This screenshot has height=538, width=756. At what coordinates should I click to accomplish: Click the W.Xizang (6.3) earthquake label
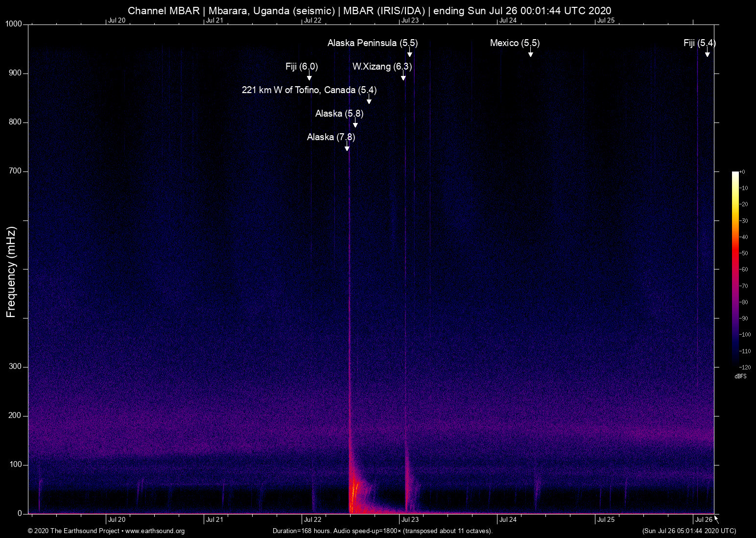coord(382,67)
